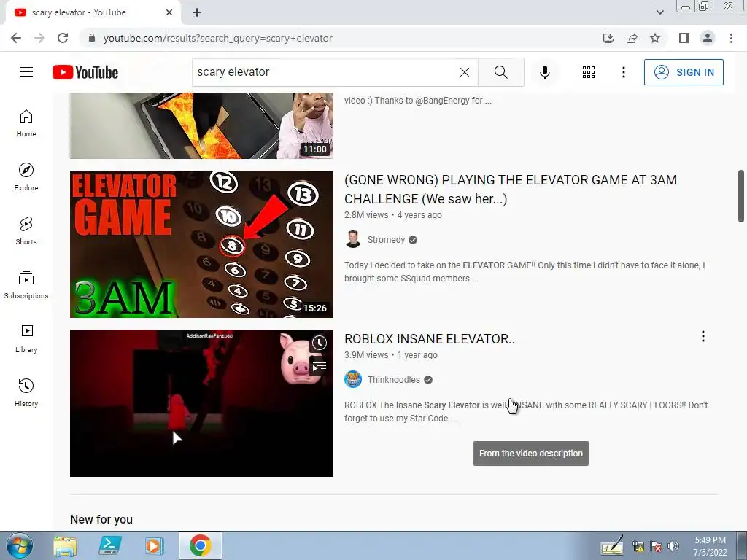Click the New for you heading

(101, 519)
